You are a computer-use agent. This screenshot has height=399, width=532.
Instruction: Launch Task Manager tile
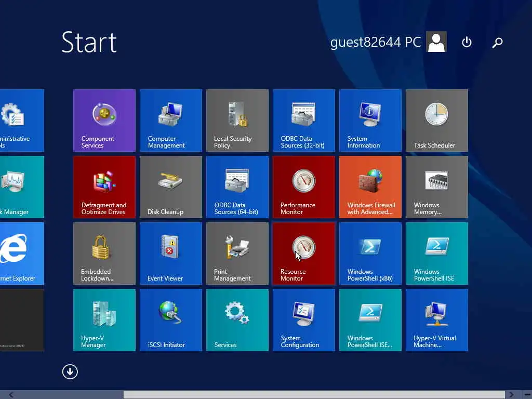click(22, 187)
